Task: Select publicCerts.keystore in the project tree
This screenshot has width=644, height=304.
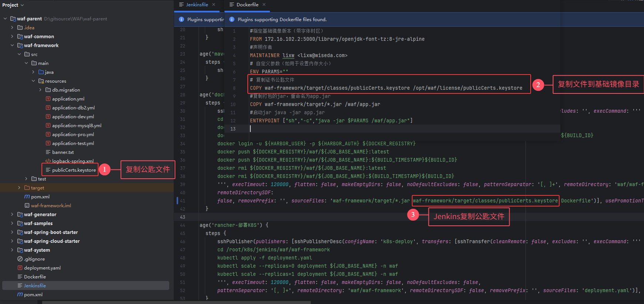Action: 74,170
